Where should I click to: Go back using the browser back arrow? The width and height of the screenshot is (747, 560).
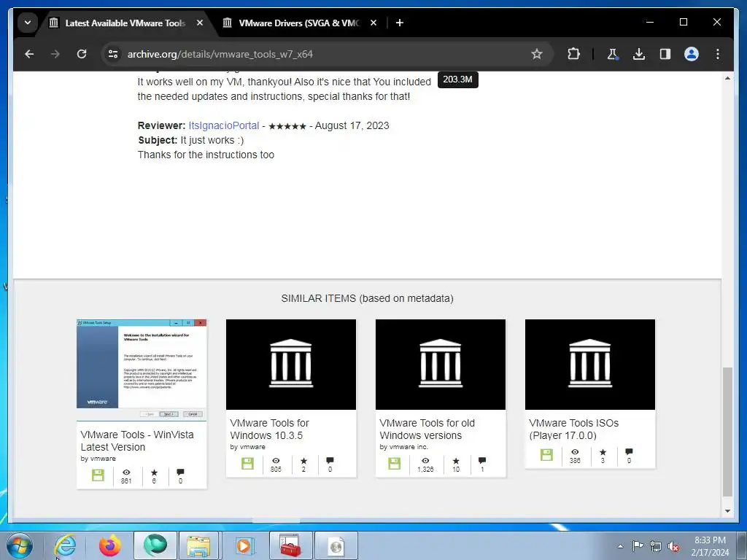[29, 54]
